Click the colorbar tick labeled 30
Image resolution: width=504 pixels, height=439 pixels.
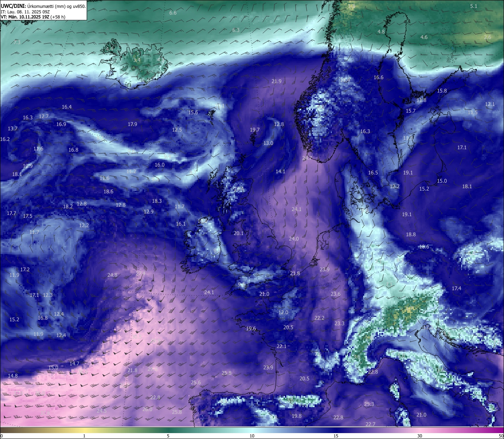coord(420,436)
